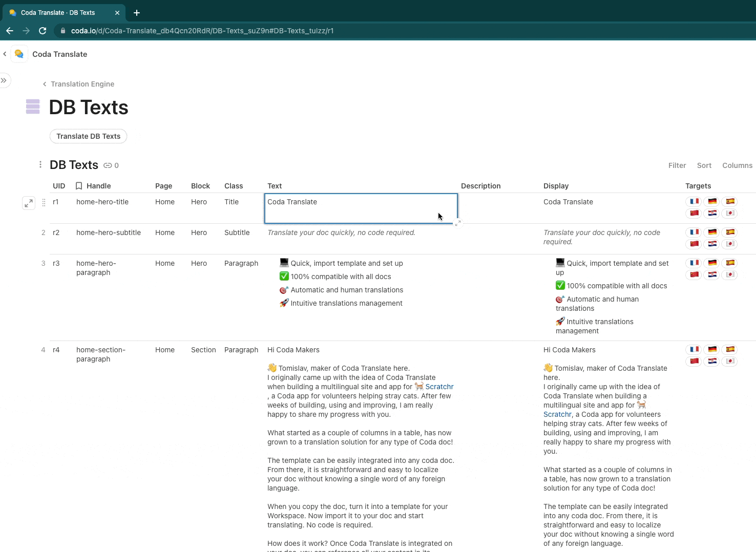
Task: Reload the page in the browser
Action: (x=43, y=31)
